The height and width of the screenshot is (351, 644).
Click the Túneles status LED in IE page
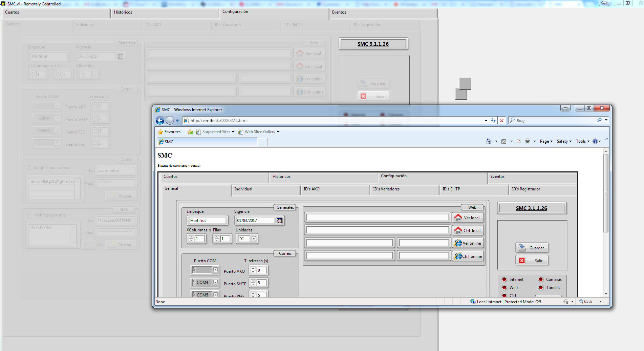pos(541,288)
